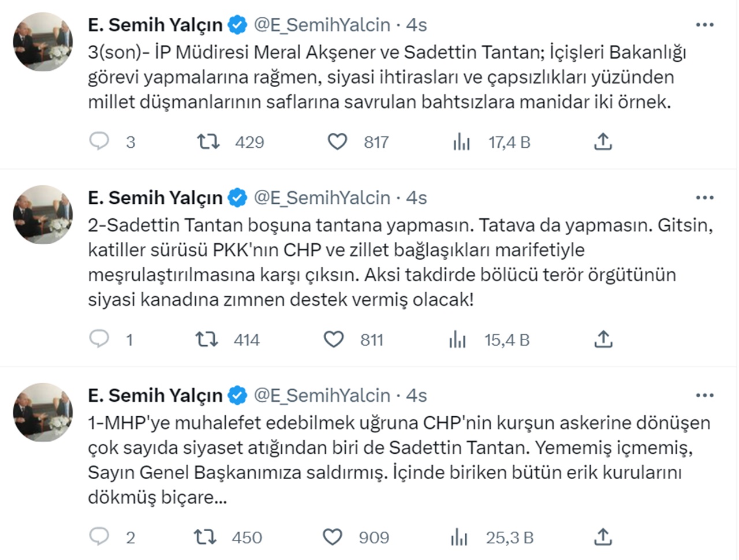The width and height of the screenshot is (739, 560).
Task: Open the reply box for tweet 3(son)
Action: (x=100, y=140)
